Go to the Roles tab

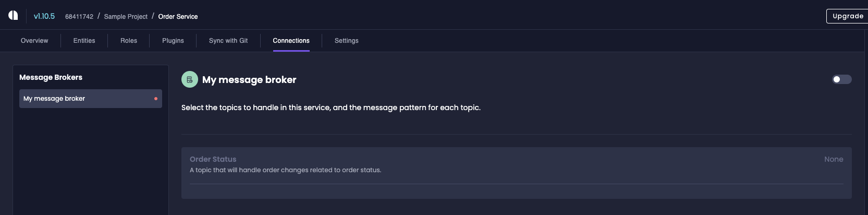[x=129, y=41]
